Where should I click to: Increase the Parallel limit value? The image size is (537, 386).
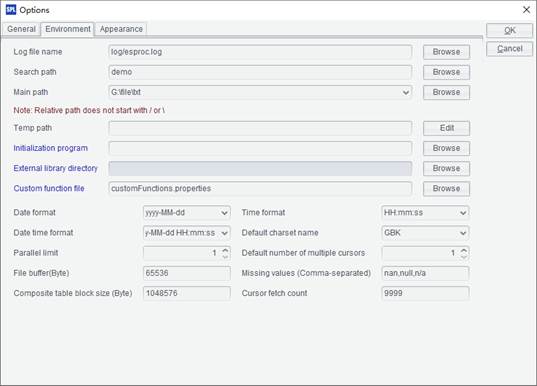(x=225, y=250)
